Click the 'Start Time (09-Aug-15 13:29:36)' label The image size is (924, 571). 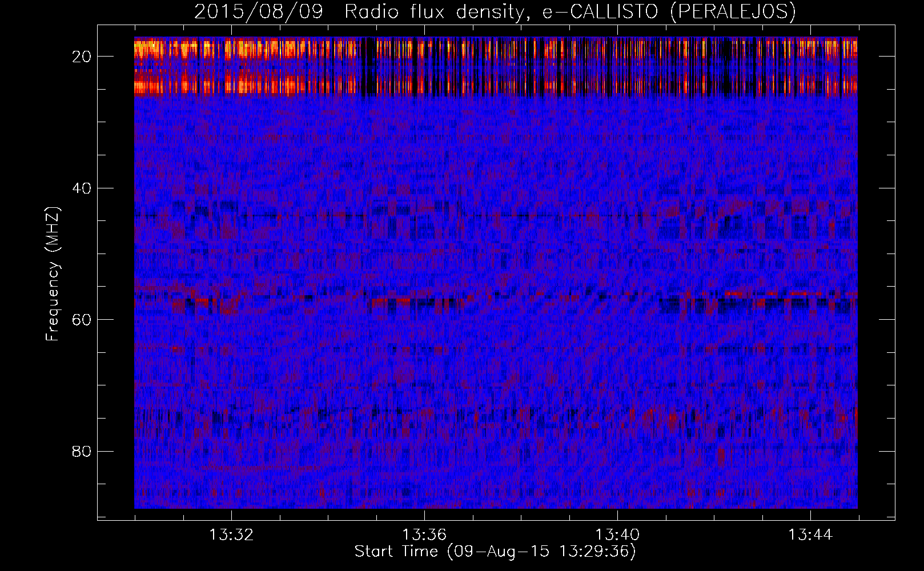[x=495, y=552]
